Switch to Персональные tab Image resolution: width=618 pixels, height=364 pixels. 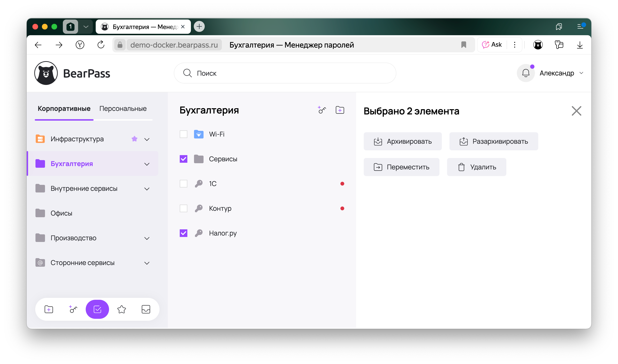pyautogui.click(x=123, y=108)
